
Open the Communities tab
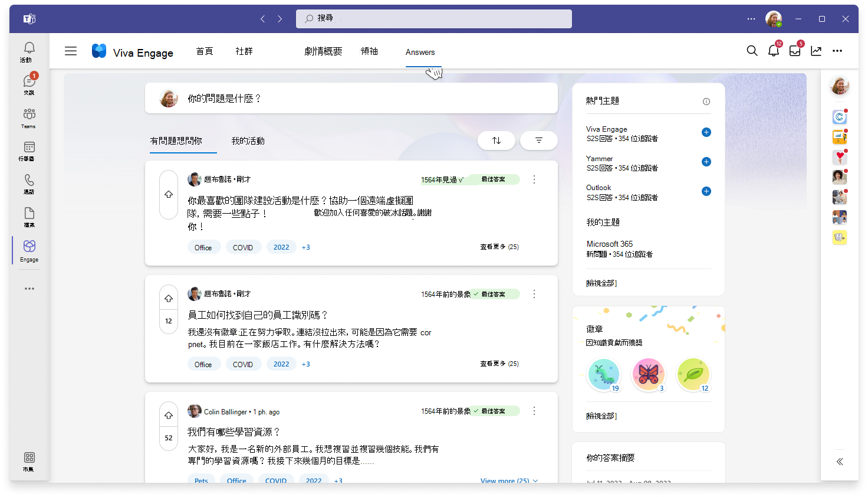(244, 51)
